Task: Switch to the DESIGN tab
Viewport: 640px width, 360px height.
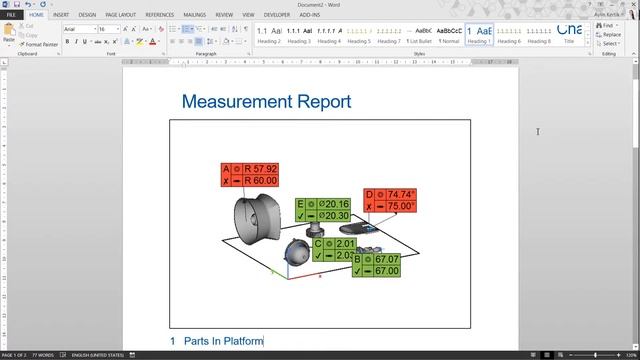Action: (87, 15)
